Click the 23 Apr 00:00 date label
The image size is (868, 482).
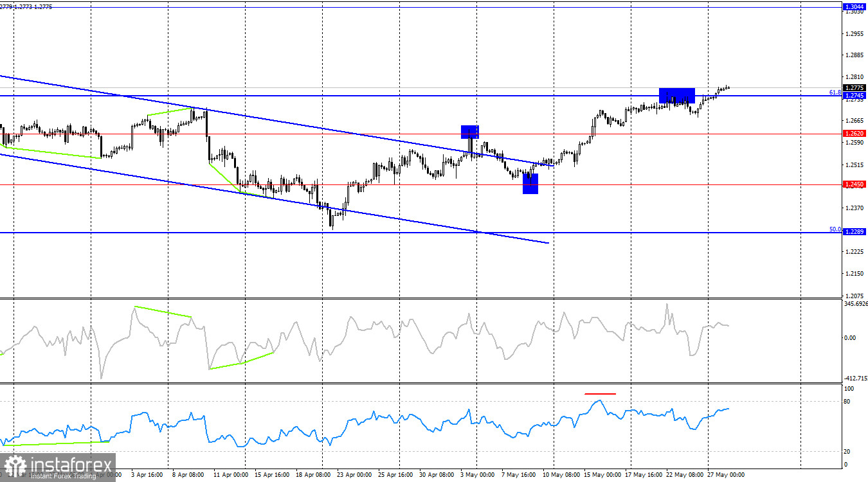[x=354, y=475]
